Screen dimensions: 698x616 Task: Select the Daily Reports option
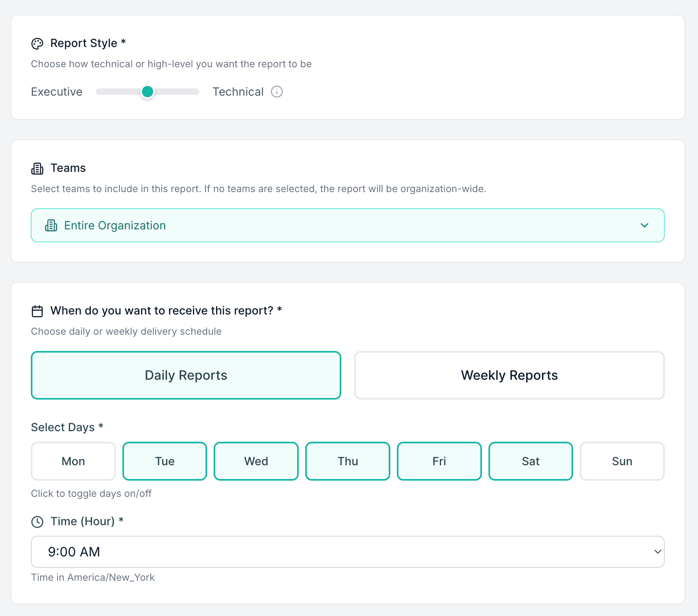(186, 375)
